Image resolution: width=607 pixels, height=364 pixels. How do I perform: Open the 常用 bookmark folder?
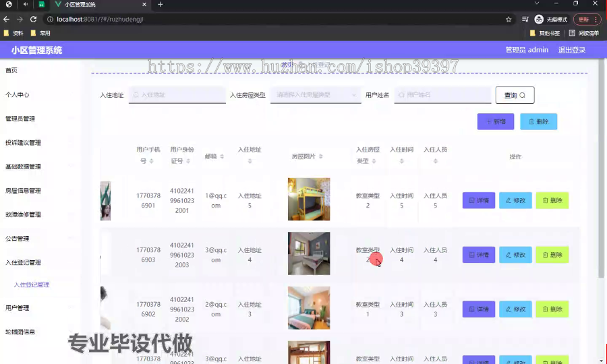tap(40, 33)
